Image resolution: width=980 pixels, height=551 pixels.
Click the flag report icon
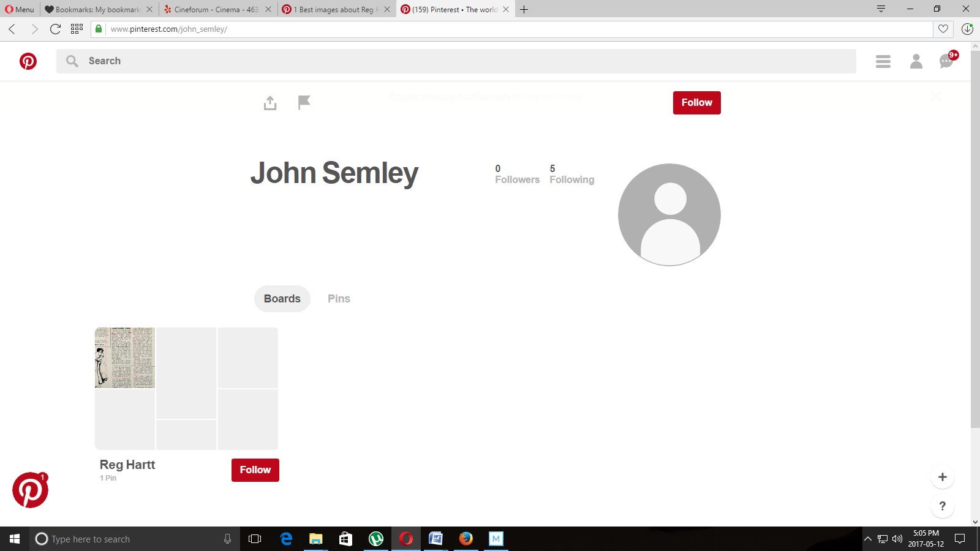pos(304,102)
